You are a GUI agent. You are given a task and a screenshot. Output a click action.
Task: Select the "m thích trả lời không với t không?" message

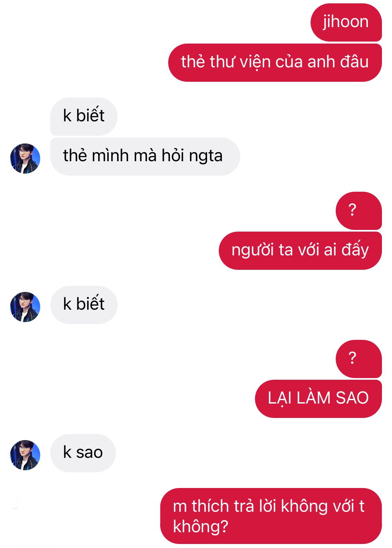271,516
